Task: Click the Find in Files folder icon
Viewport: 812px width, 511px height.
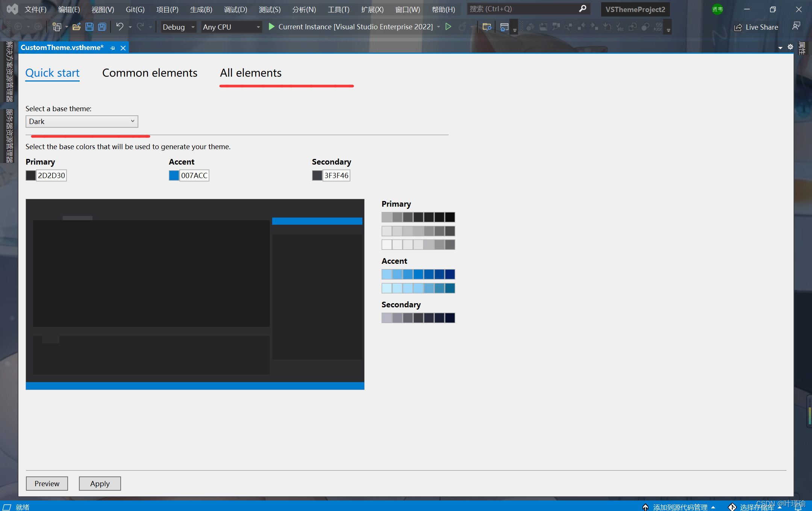Action: point(487,27)
